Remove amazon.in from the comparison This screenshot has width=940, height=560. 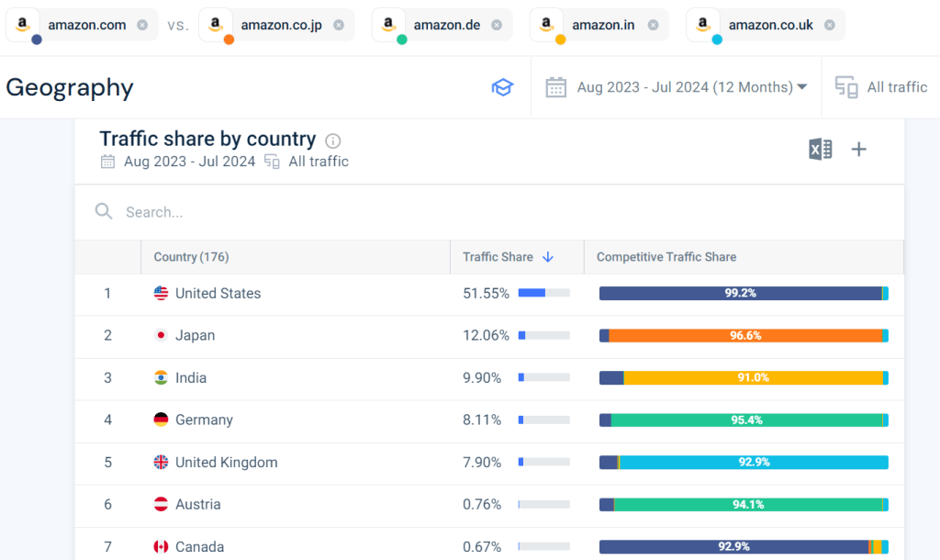[x=653, y=24]
